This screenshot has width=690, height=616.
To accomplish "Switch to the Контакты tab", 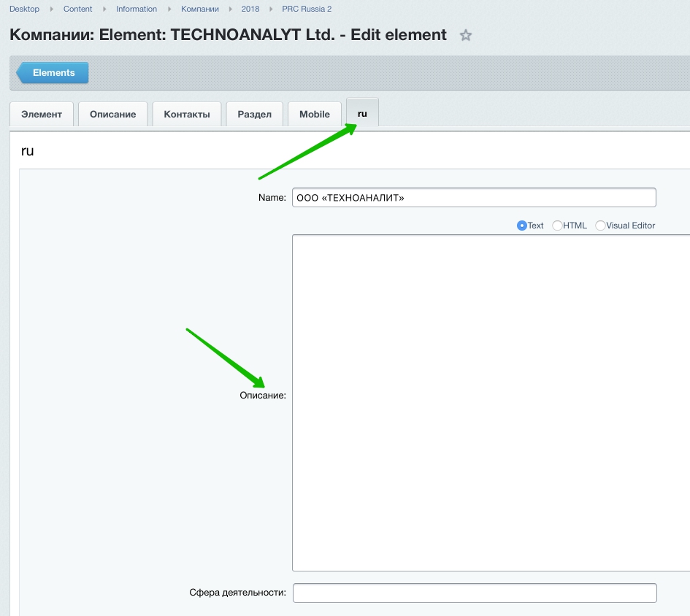I will [x=187, y=115].
